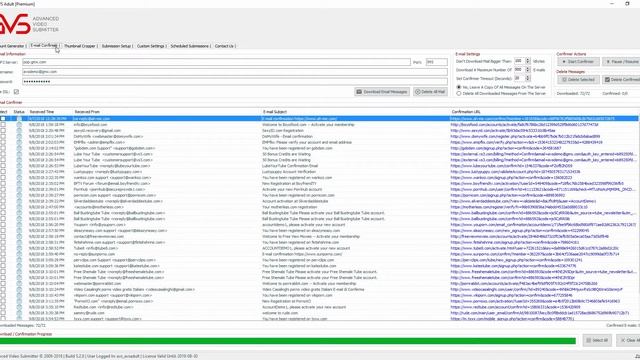This screenshot has height=360, width=640.
Task: Switch to Scheduled Submissions tab
Action: coord(190,46)
